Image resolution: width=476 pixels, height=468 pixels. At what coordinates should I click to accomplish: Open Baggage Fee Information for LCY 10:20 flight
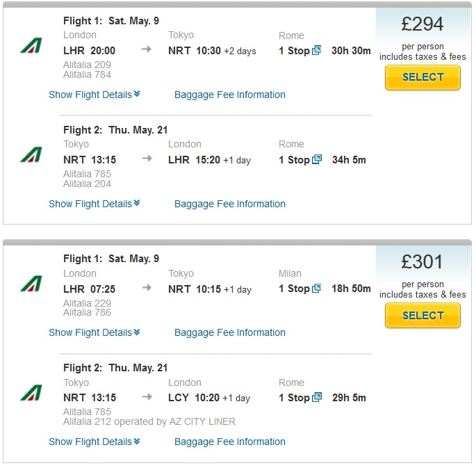point(230,442)
